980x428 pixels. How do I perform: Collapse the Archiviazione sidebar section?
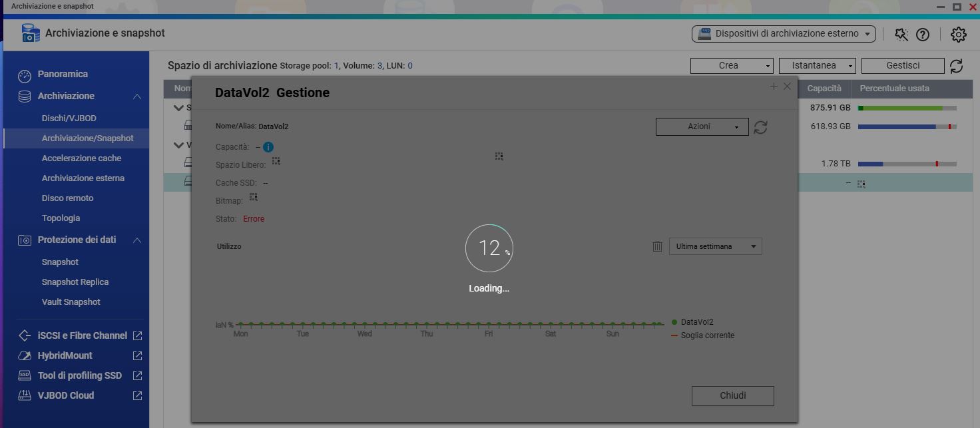point(137,97)
